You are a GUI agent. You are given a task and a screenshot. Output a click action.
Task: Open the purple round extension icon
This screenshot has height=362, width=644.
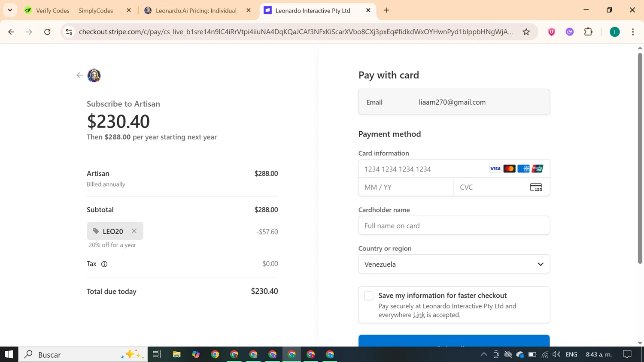(x=570, y=32)
